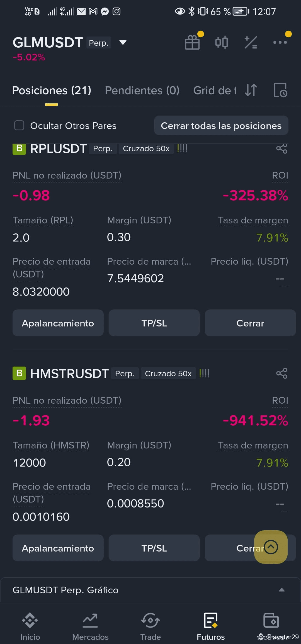Toggle the Ocultar Otros Pares checkbox

point(19,126)
